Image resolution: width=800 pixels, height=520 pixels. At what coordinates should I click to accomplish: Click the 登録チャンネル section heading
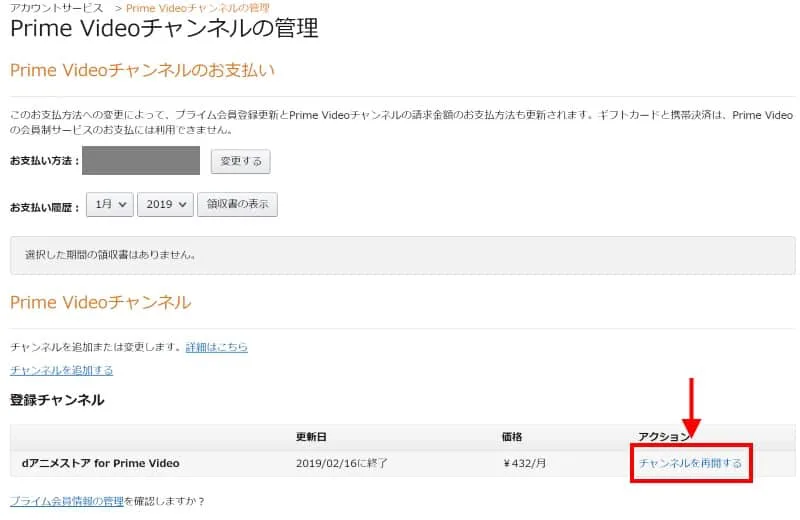click(57, 400)
